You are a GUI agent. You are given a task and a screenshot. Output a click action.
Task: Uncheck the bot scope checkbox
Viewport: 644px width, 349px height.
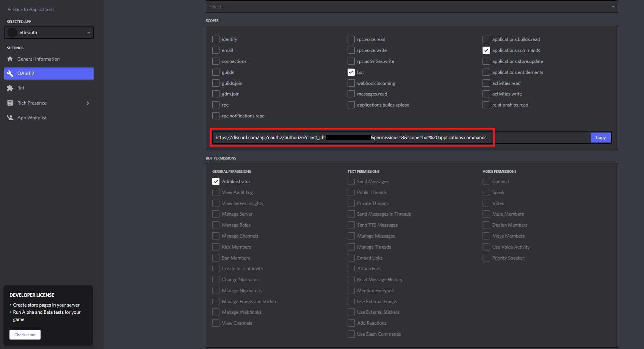tap(351, 72)
